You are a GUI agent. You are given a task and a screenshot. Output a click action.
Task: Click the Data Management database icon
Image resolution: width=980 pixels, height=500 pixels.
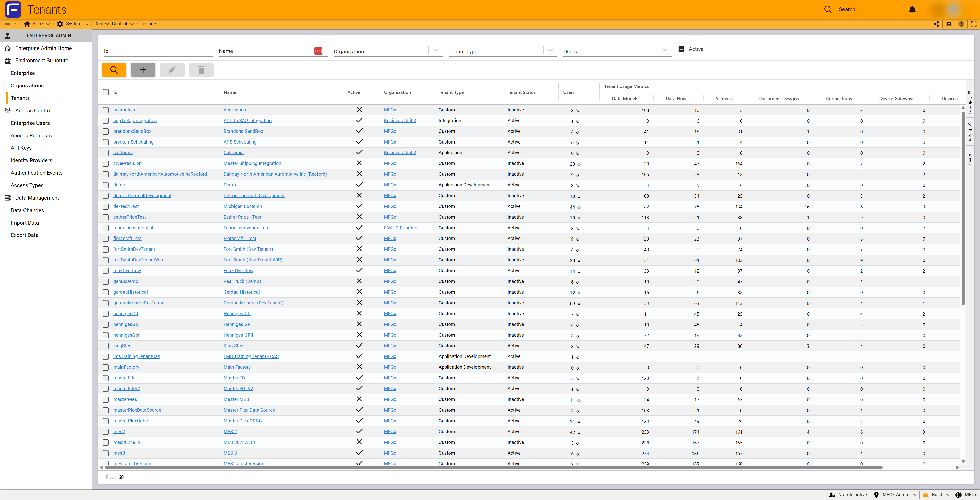pos(8,198)
